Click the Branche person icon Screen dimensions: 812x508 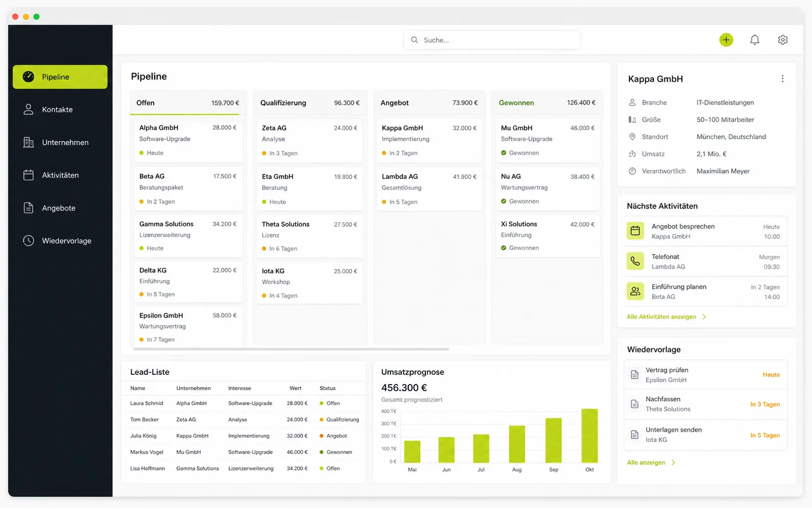pos(632,102)
